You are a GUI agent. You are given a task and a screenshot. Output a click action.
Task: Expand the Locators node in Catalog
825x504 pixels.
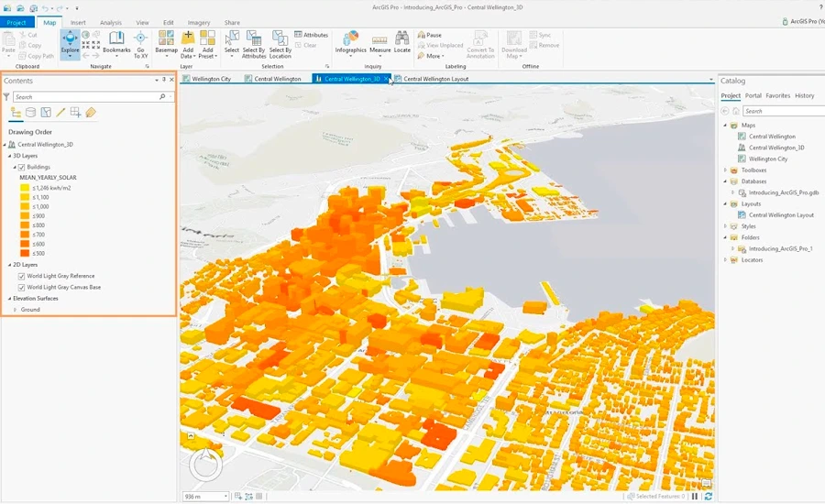point(725,260)
